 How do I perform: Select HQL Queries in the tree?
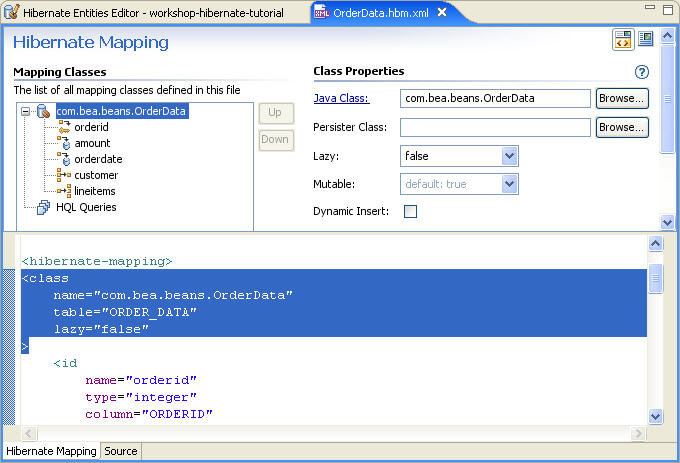pos(86,207)
